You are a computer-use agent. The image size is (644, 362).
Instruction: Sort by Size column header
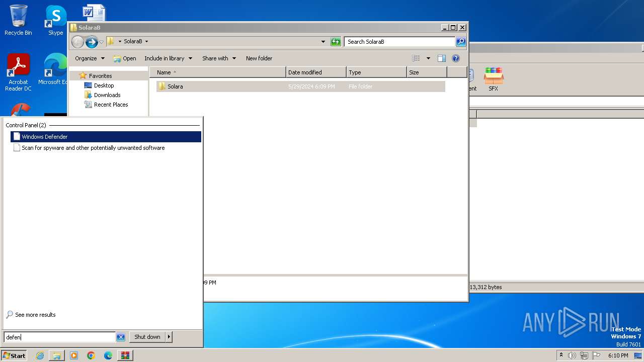427,72
